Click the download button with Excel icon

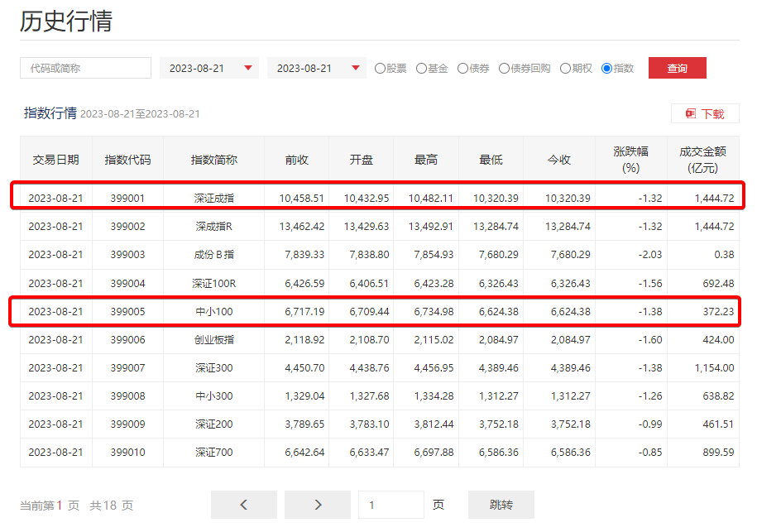click(705, 114)
